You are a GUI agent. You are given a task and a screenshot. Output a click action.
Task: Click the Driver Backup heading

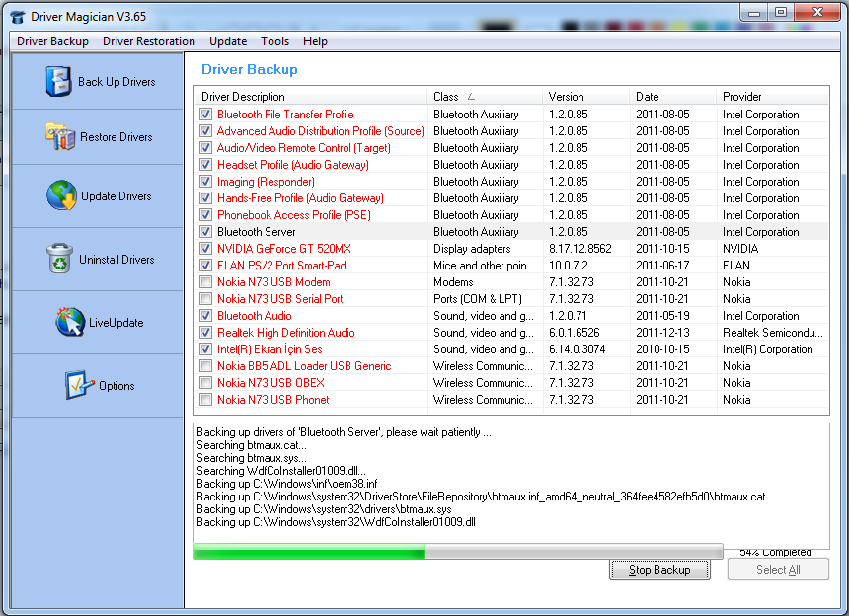249,69
